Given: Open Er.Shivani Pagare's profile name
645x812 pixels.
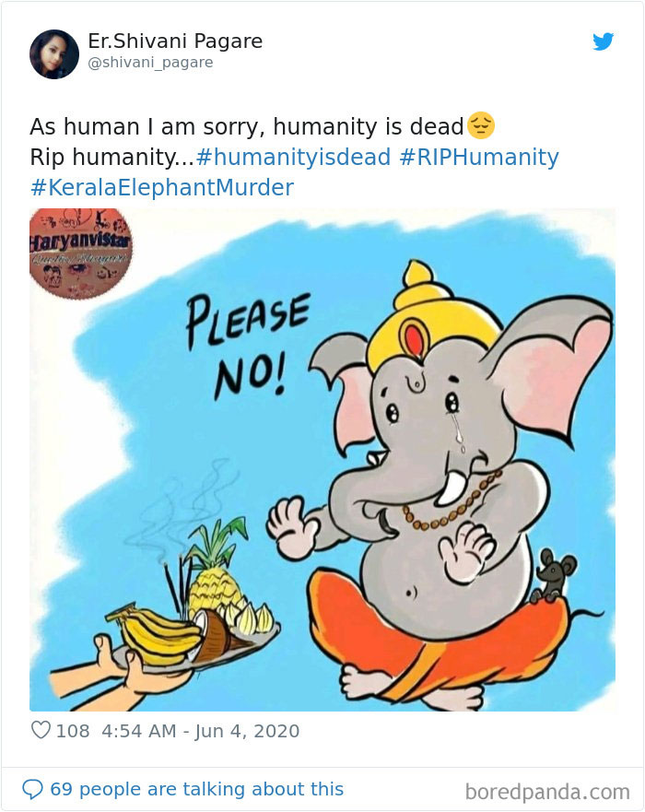Looking at the screenshot, I should tap(173, 41).
